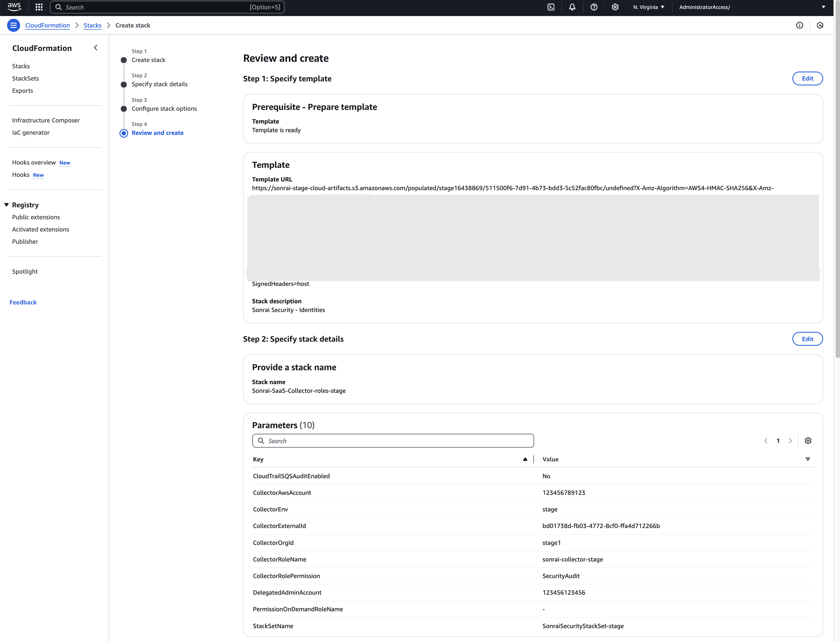Select the sonrai-collector-stage value

[x=573, y=560]
